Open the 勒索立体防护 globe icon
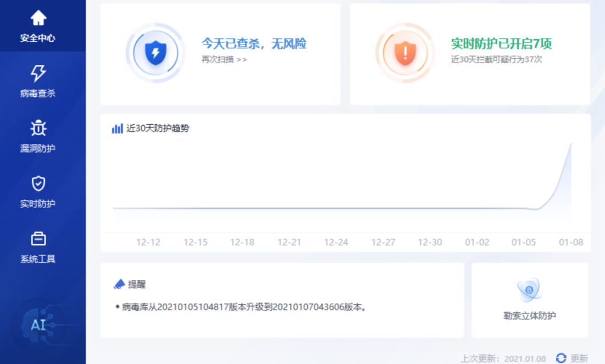 click(x=529, y=289)
